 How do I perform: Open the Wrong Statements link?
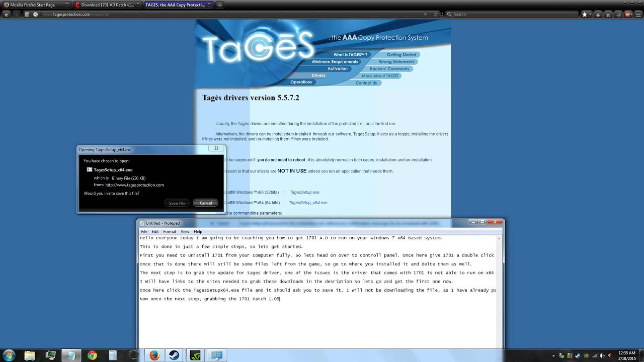click(x=396, y=62)
